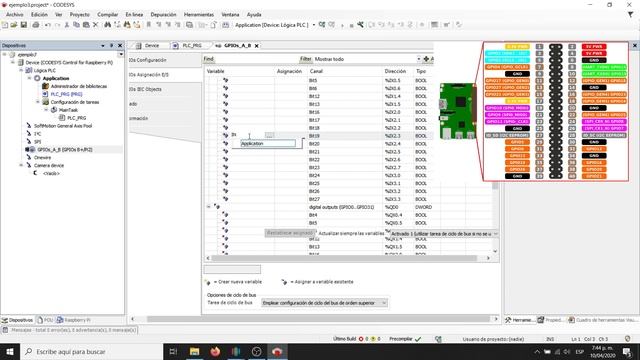Open the 'Actualizar siempre las variables' dropdown
This screenshot has width=640, height=360.
(444, 234)
